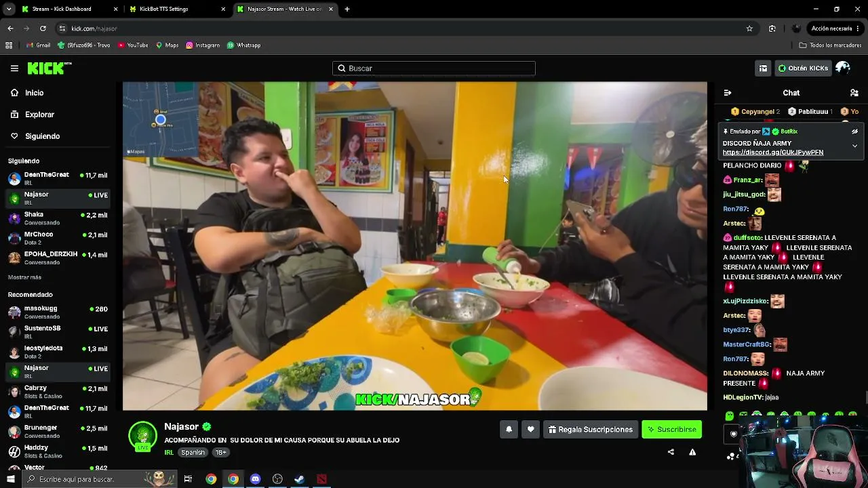Viewport: 868px width, 488px height.
Task: Open Discord from the taskbar
Action: [255, 479]
